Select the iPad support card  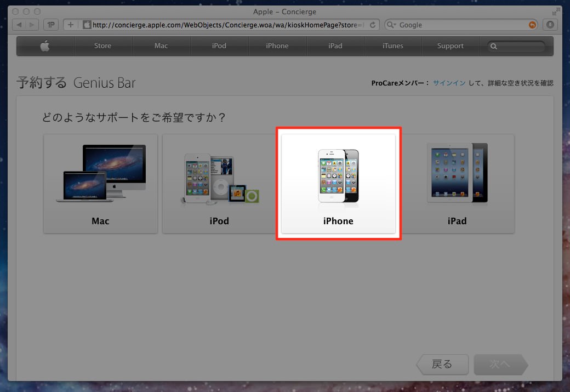coord(457,184)
